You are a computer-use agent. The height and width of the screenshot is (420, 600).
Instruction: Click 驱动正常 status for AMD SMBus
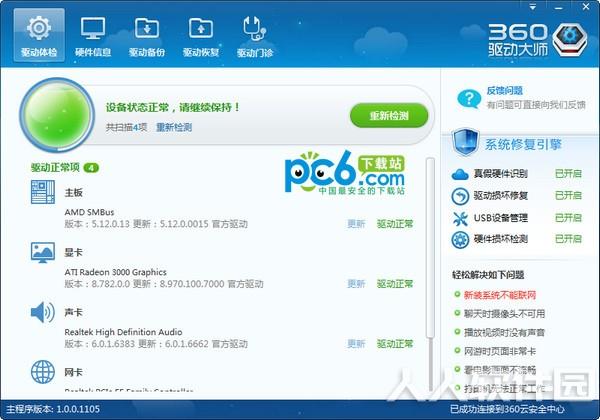(395, 224)
